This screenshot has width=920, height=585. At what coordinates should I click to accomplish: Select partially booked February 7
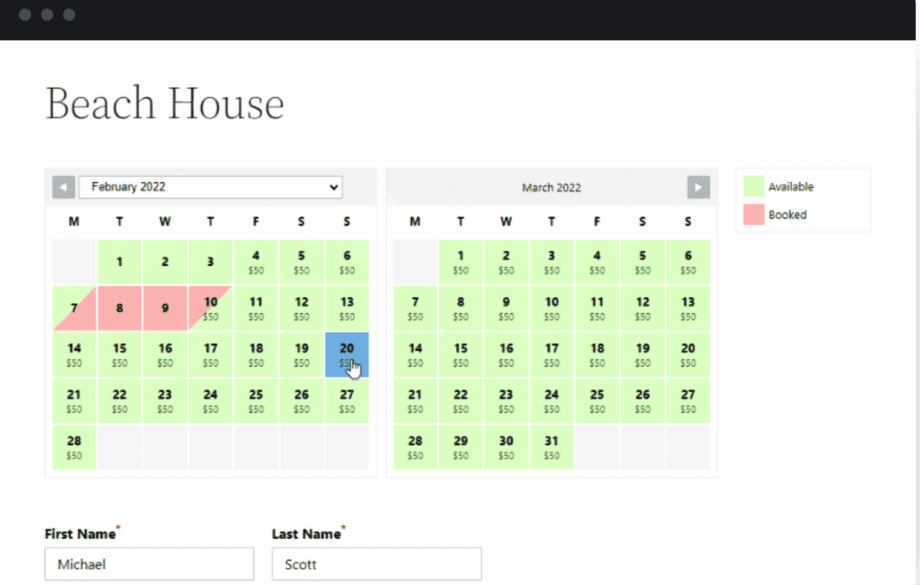coord(74,308)
